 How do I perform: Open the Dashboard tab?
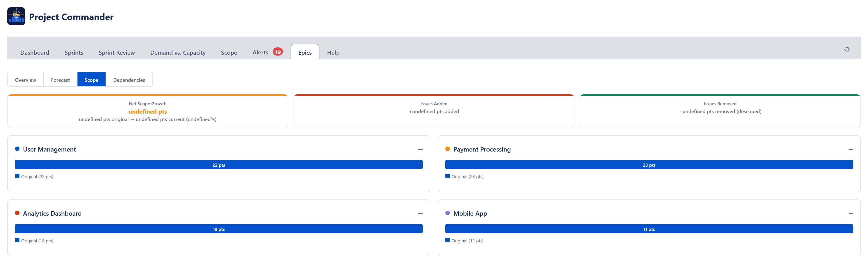pyautogui.click(x=35, y=53)
